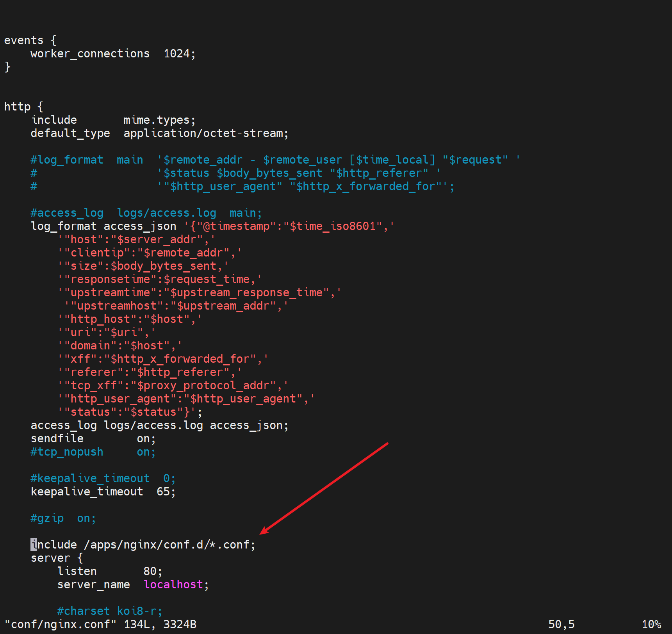Click the include /apps/nginx/conf.d/*.conf line

(x=143, y=544)
